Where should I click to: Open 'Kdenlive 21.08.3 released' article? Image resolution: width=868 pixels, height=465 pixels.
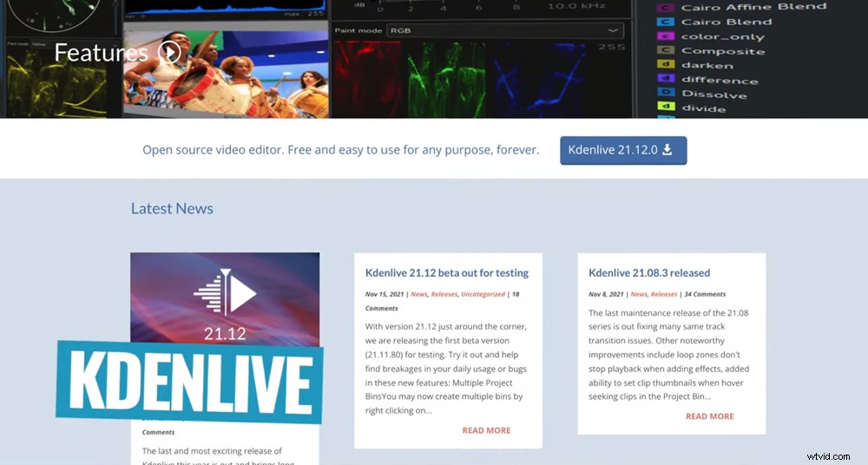648,273
